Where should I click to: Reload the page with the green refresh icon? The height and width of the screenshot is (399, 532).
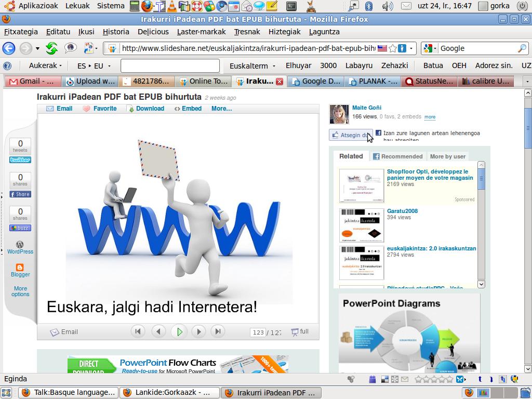click(51, 48)
